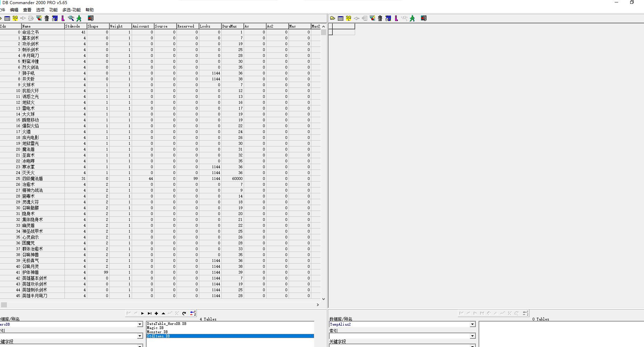Jump to last record in left navigator
The image size is (644, 347).
click(x=149, y=313)
